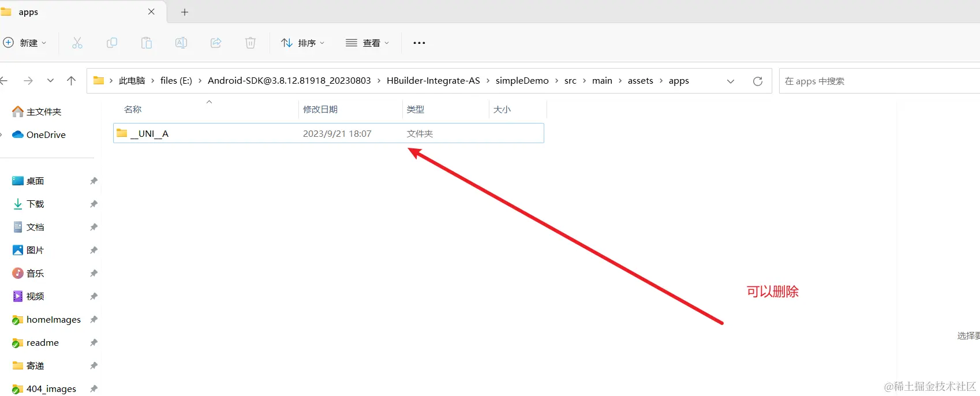
Task: Click the assets breadcrumb in path
Action: coord(640,81)
